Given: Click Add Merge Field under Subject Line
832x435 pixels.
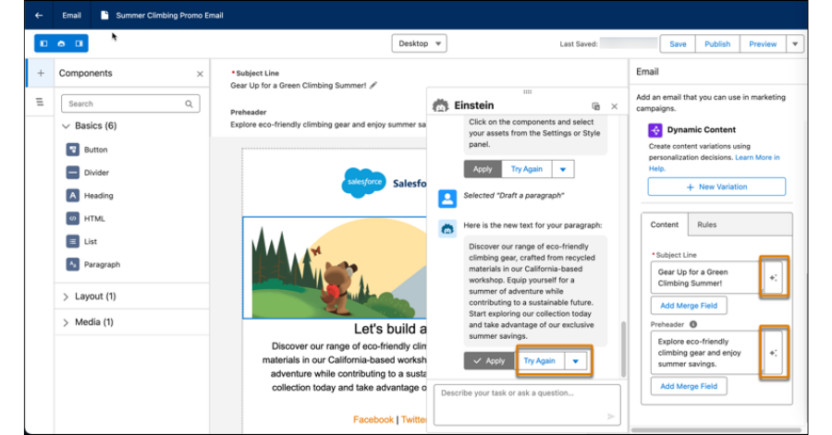Looking at the screenshot, I should [x=688, y=306].
